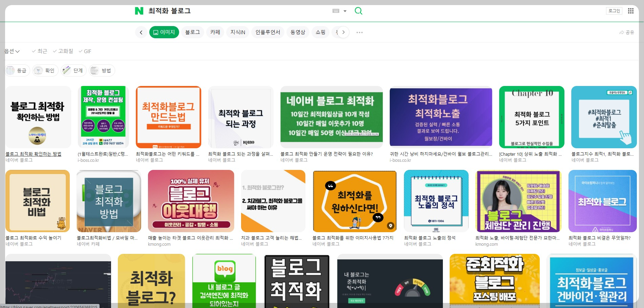Select the 이미지 tab
This screenshot has width=644, height=308.
(164, 32)
